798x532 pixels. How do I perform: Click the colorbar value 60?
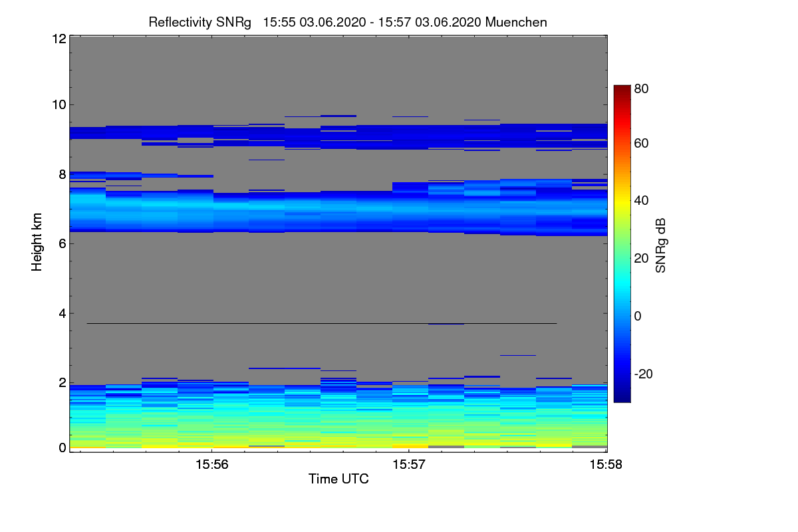(642, 144)
